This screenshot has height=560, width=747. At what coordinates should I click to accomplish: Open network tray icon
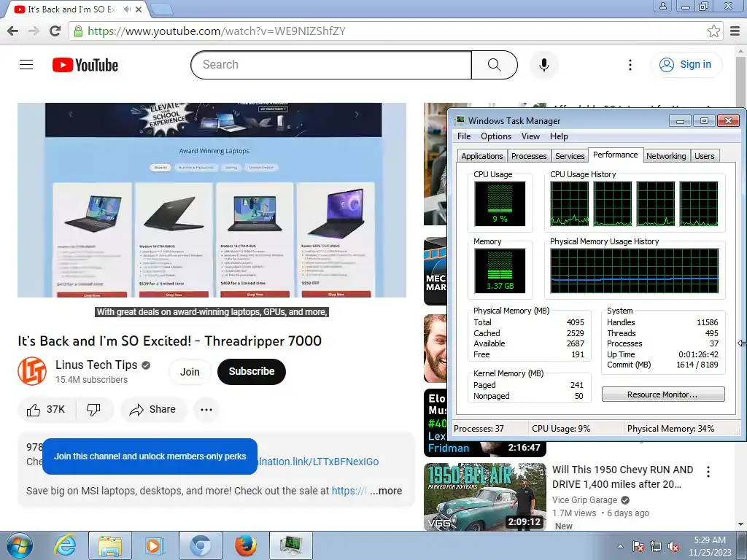(656, 546)
